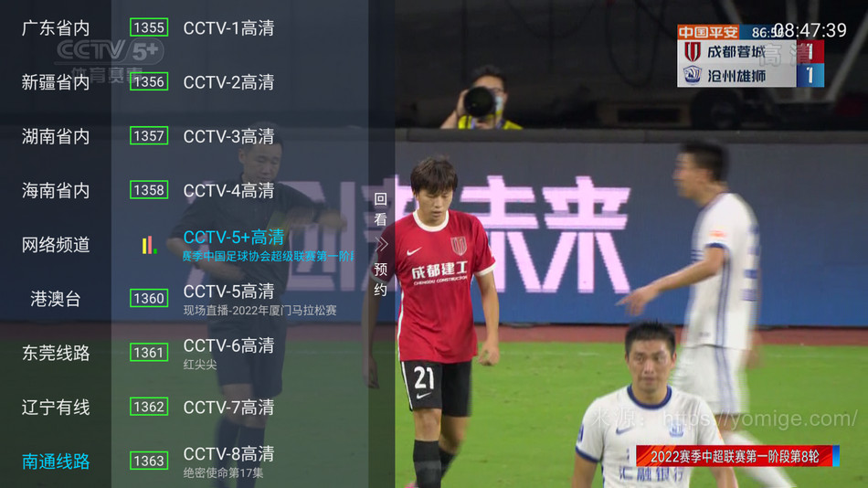Switch to 网络频道 category
The image size is (868, 488).
pyautogui.click(x=56, y=245)
